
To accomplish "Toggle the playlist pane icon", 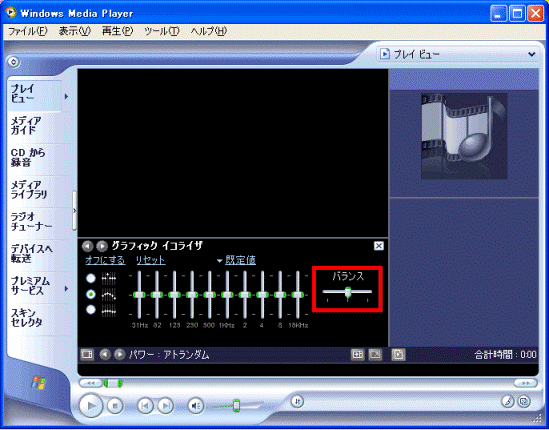I will (398, 355).
